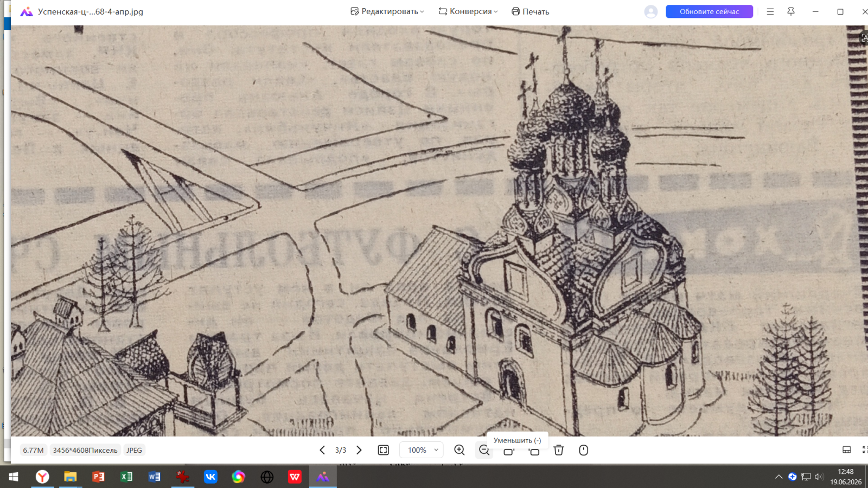Click the 3/3 page counter
This screenshot has height=488, width=868.
341,450
